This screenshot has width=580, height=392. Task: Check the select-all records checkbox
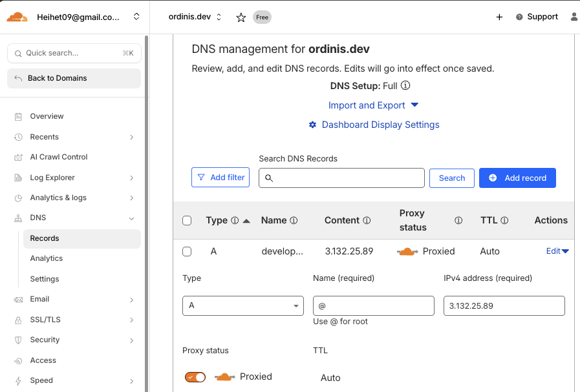(x=187, y=220)
